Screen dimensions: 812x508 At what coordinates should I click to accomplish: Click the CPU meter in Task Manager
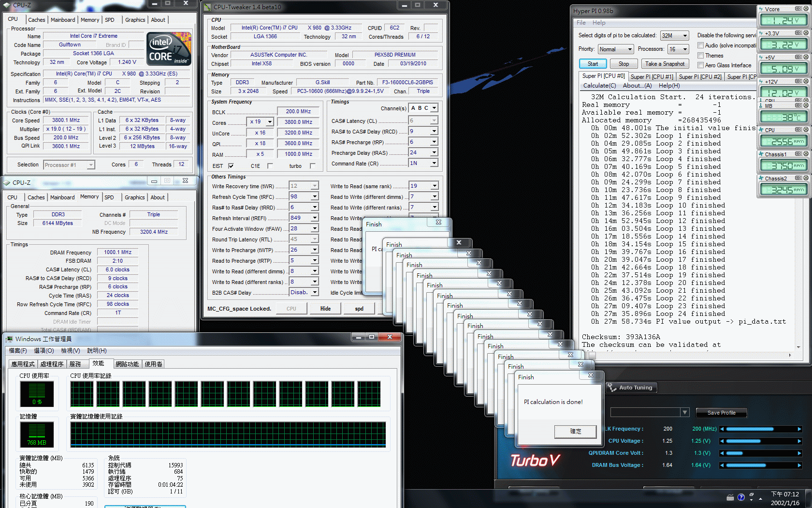click(x=37, y=394)
